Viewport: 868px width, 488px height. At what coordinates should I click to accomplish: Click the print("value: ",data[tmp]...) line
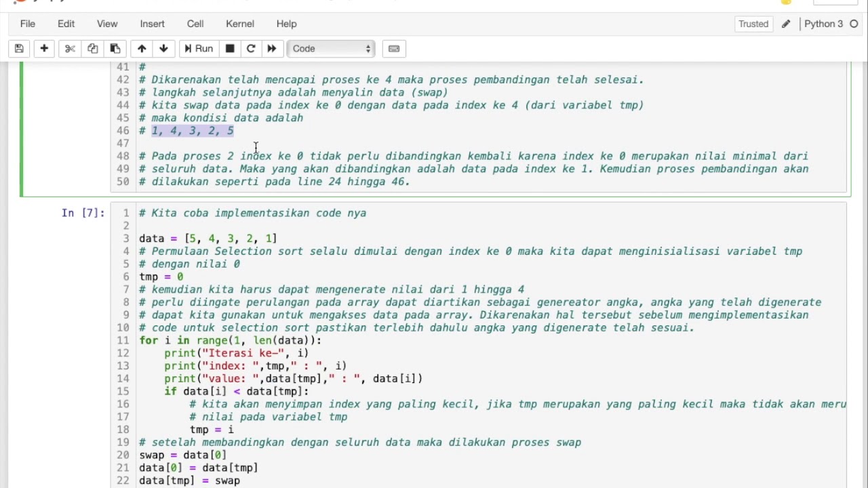click(x=293, y=379)
